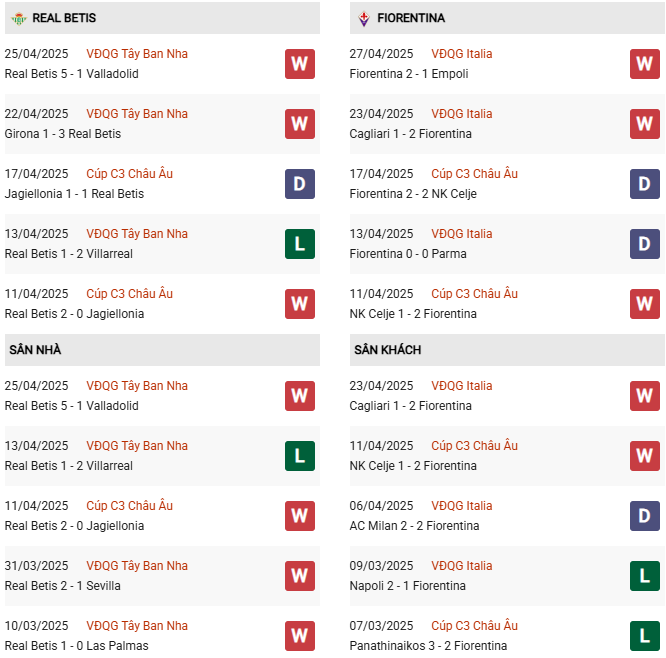Open the VĐQG Tây Ban Nha link dated 31/03/2025
The width and height of the screenshot is (666, 658).
[137, 566]
